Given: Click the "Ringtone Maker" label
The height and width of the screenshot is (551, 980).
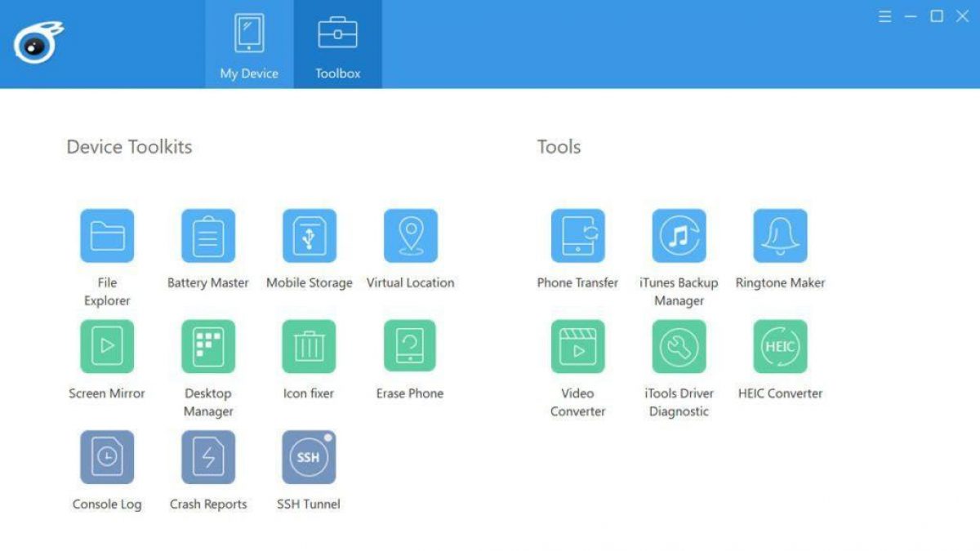Looking at the screenshot, I should click(781, 282).
